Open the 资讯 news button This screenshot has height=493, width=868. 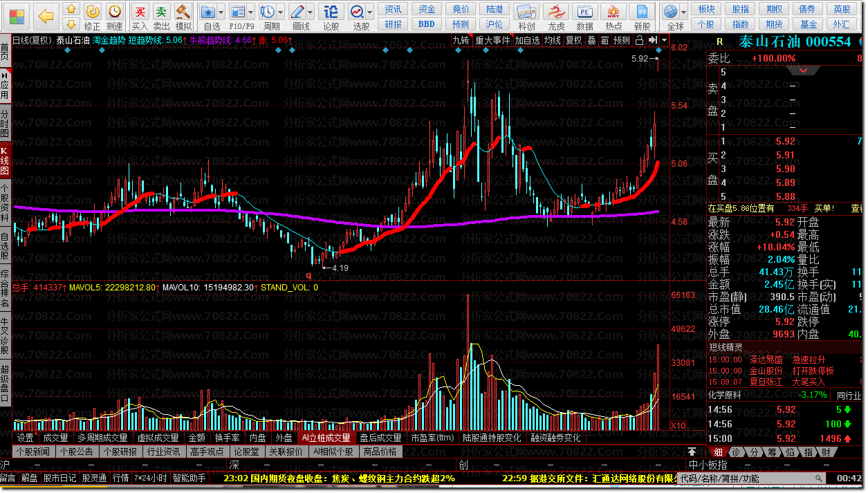(393, 9)
